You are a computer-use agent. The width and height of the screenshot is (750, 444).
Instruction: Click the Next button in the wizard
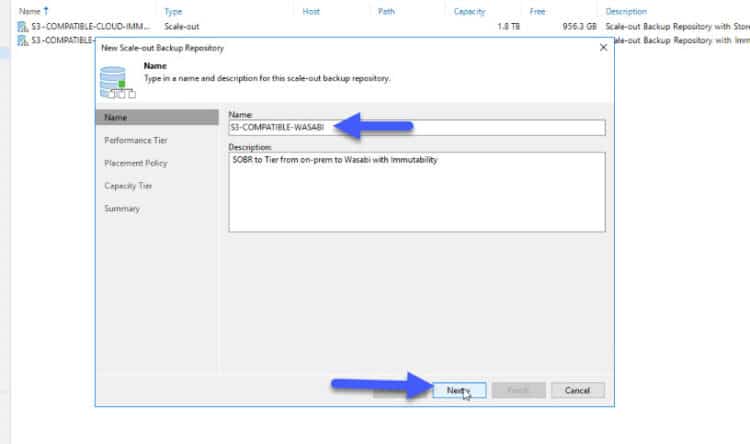[459, 390]
